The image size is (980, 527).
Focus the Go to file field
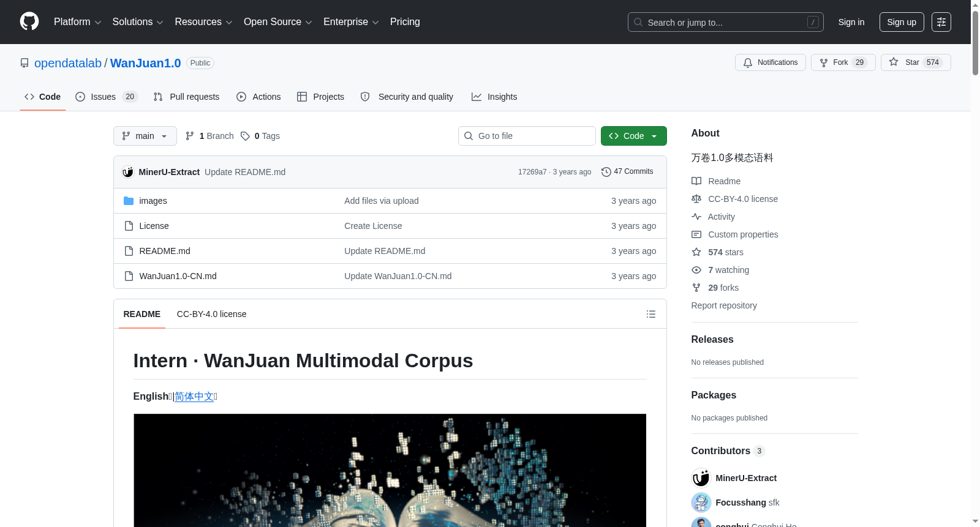527,136
